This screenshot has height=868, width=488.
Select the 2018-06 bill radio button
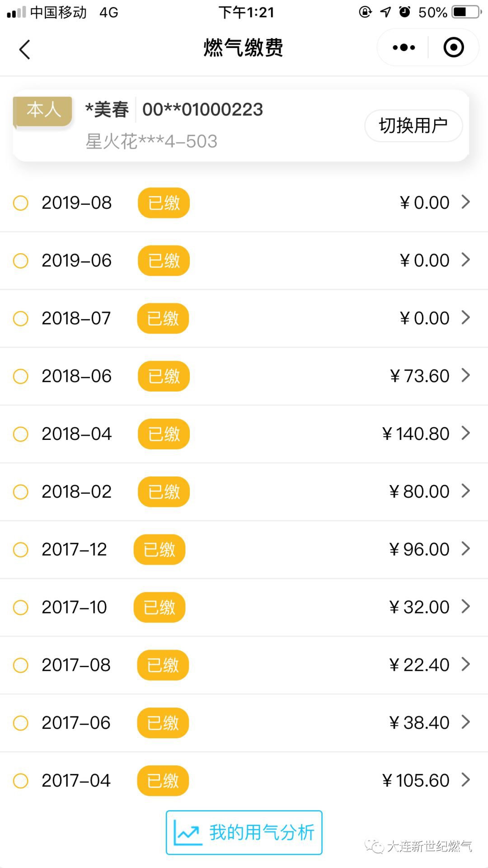click(x=21, y=376)
